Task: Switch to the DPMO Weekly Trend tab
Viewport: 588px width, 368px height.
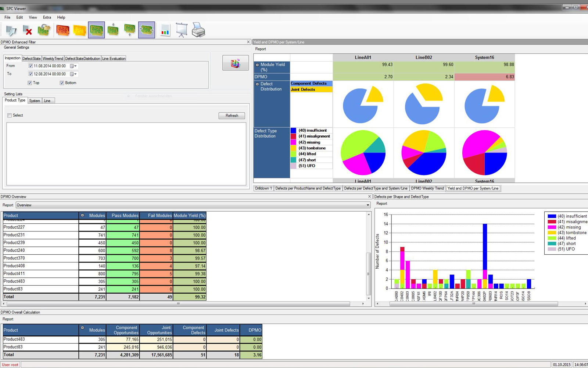Action: pos(427,188)
